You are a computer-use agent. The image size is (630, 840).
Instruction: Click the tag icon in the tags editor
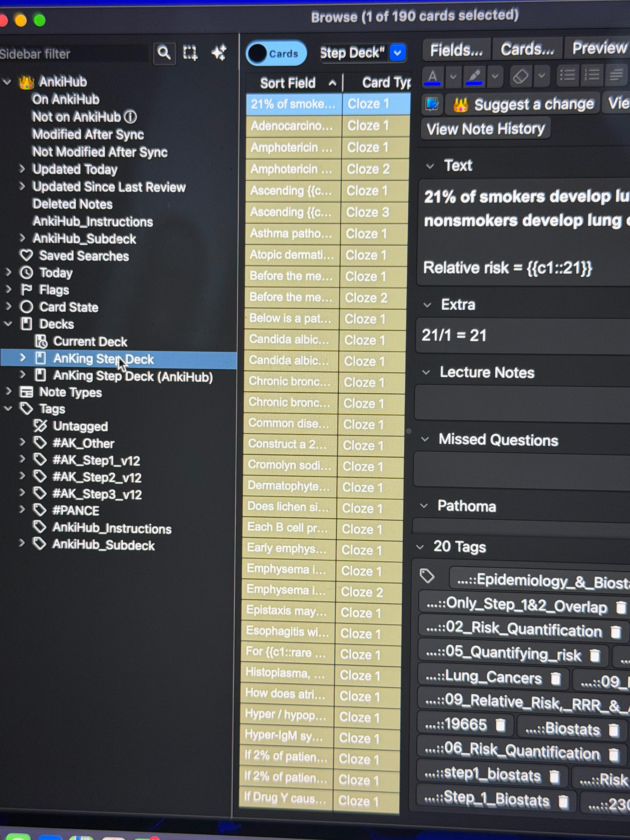pos(427,576)
